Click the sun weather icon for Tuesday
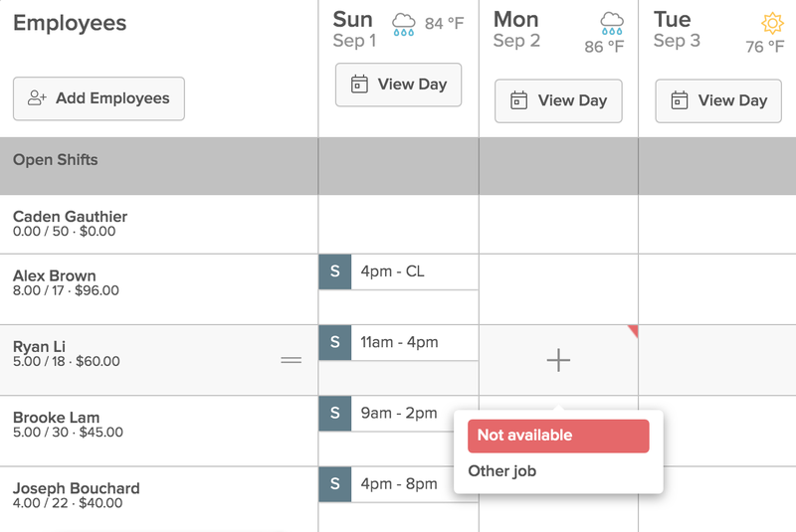 coord(772,23)
